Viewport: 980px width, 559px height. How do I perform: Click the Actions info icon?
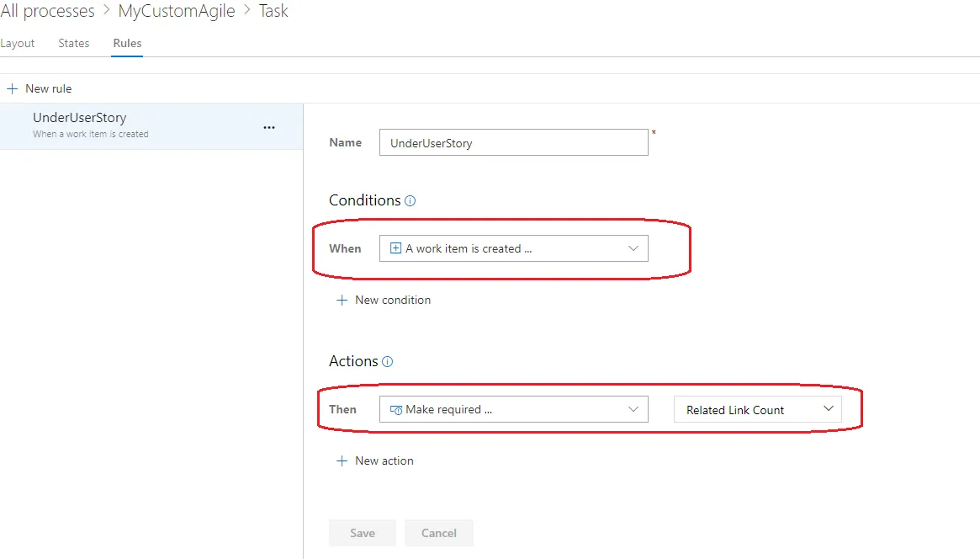tap(388, 362)
